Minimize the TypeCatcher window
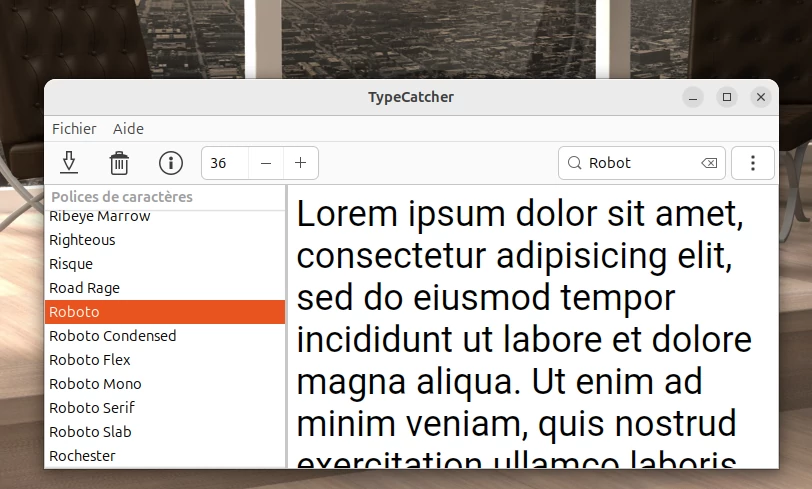The width and height of the screenshot is (812, 489). (x=693, y=97)
